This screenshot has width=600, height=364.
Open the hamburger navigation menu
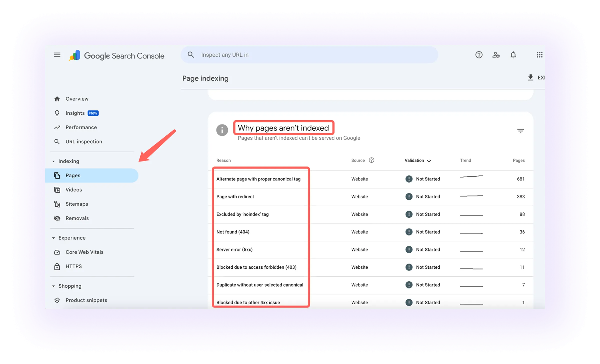click(57, 55)
